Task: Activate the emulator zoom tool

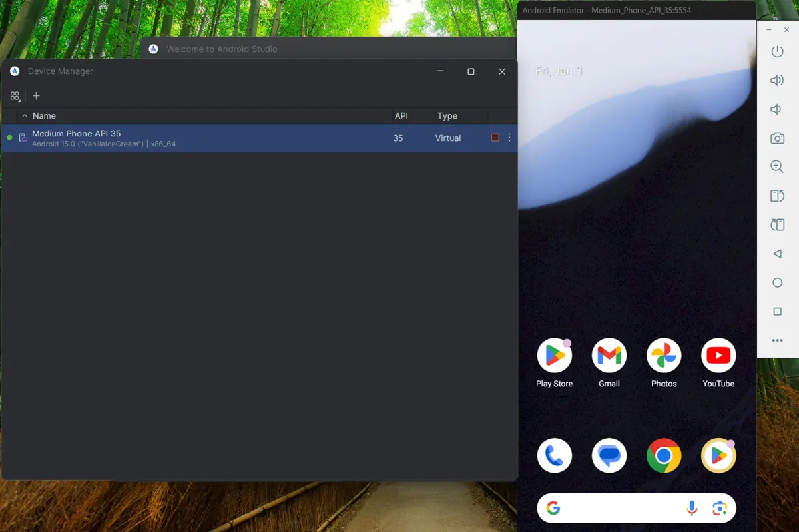Action: [x=777, y=167]
